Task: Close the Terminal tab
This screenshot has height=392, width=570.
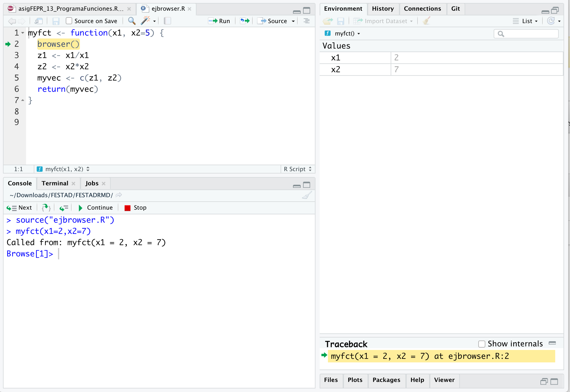Action: point(73,184)
